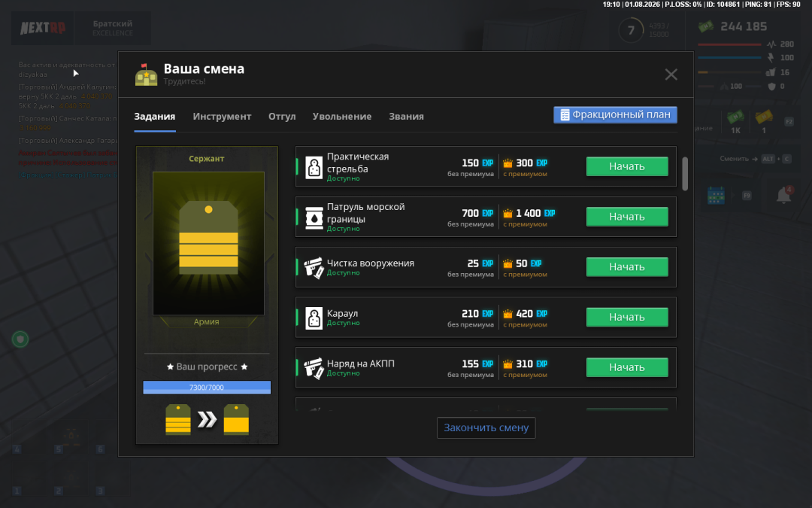The height and width of the screenshot is (508, 812).
Task: Click the 244 185 money balance
Action: [744, 26]
